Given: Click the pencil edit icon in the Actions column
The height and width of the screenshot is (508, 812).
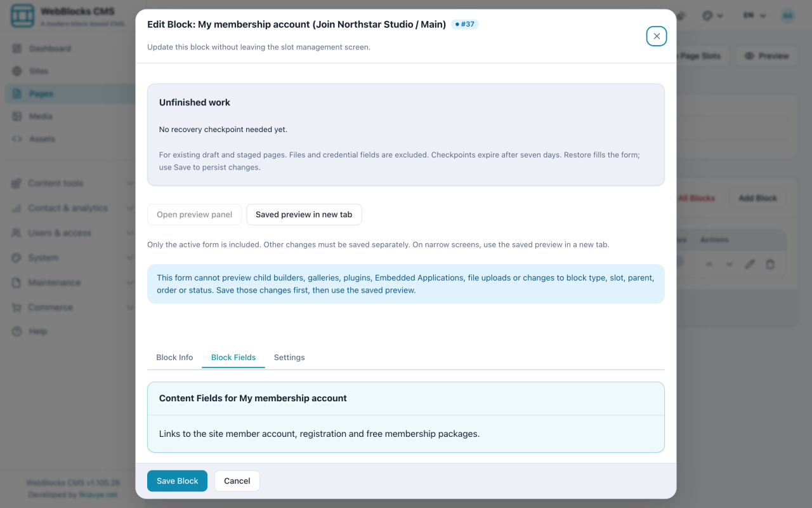Looking at the screenshot, I should pyautogui.click(x=750, y=264).
